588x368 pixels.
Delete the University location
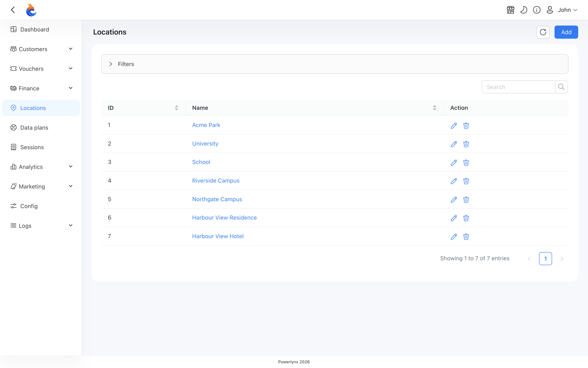pyautogui.click(x=466, y=144)
